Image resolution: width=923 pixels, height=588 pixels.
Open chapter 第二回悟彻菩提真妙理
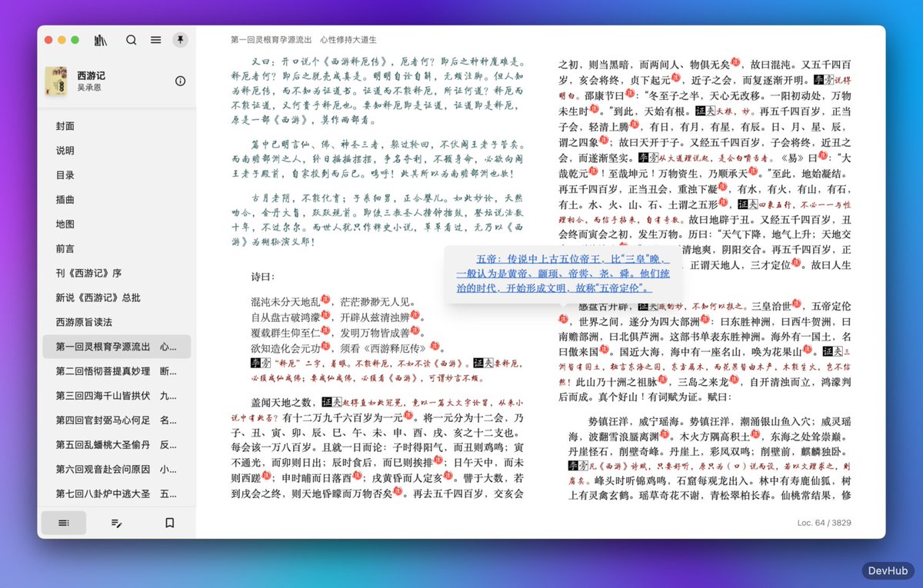click(x=116, y=371)
